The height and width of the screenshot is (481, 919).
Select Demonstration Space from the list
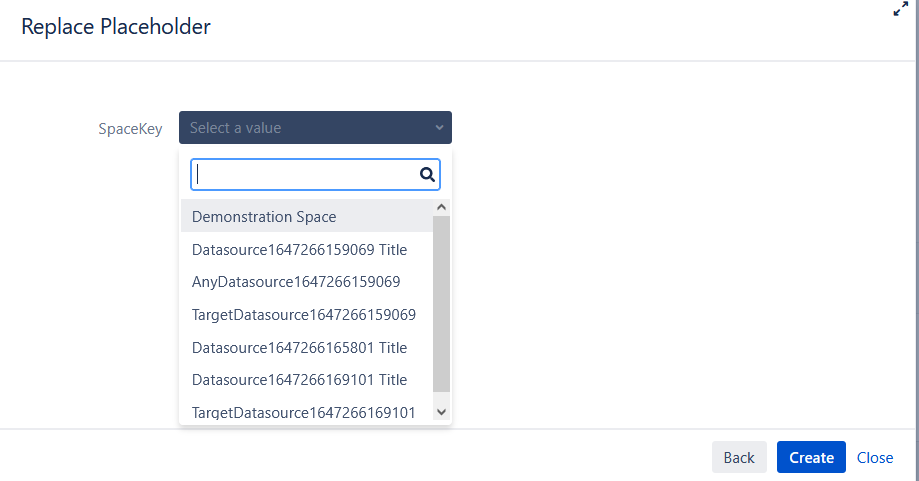(264, 216)
